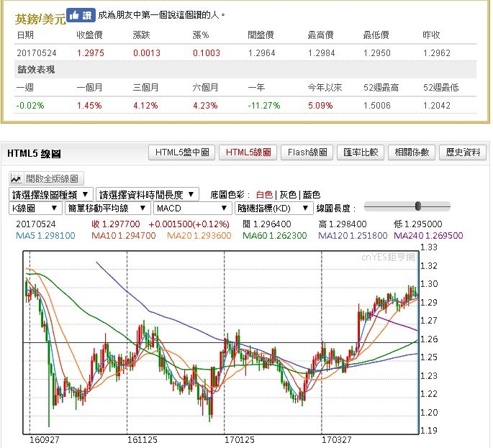Click the 0.1003 percent change value
This screenshot has width=493, height=448.
(207, 52)
